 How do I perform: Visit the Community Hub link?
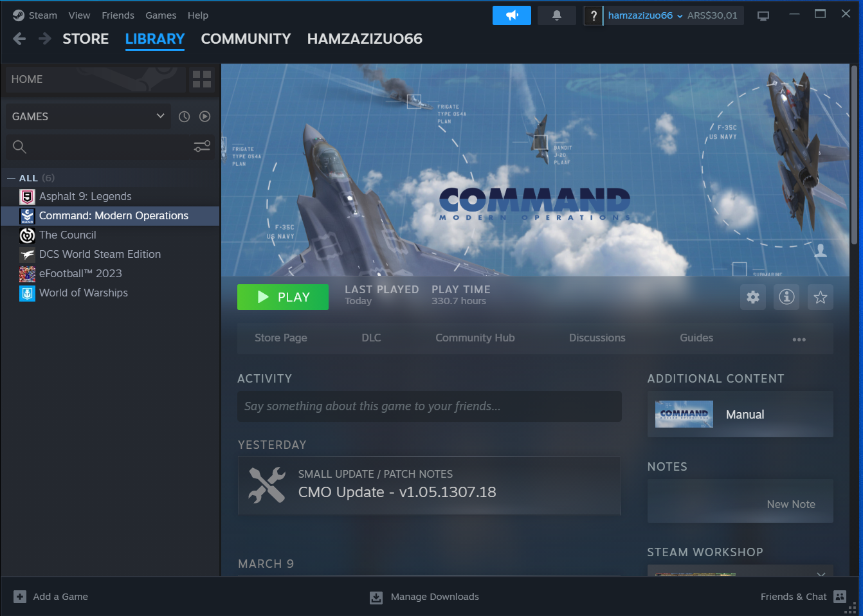[475, 338]
